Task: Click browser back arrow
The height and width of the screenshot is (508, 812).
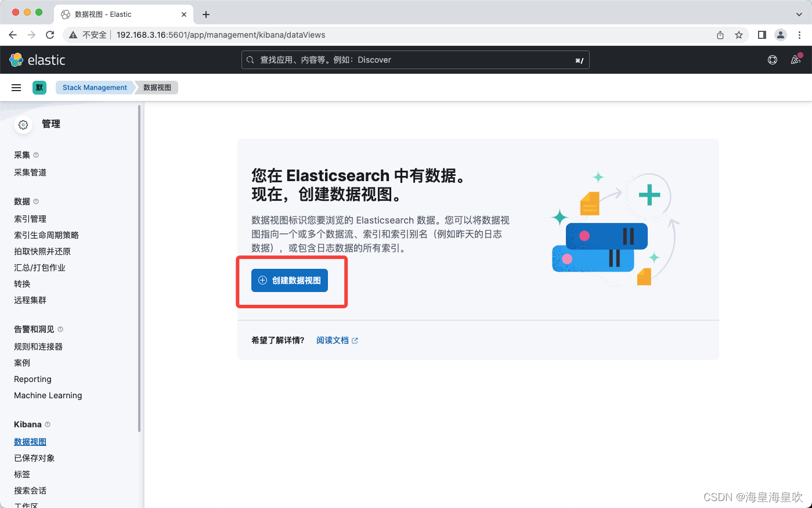Action: tap(13, 35)
